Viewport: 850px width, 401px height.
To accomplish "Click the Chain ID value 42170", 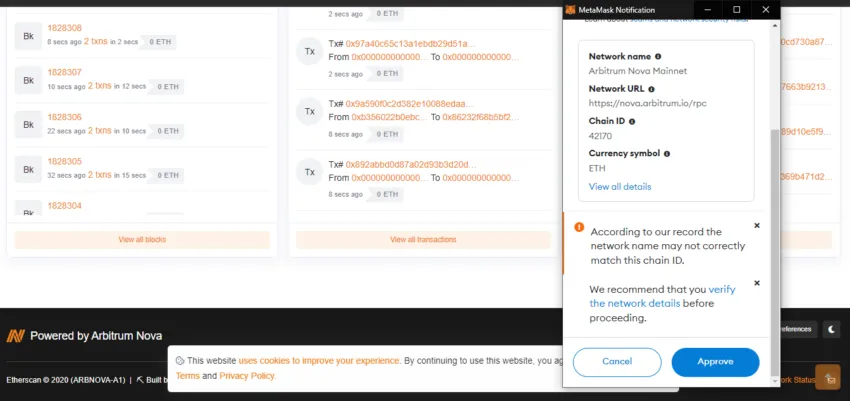I will click(600, 136).
